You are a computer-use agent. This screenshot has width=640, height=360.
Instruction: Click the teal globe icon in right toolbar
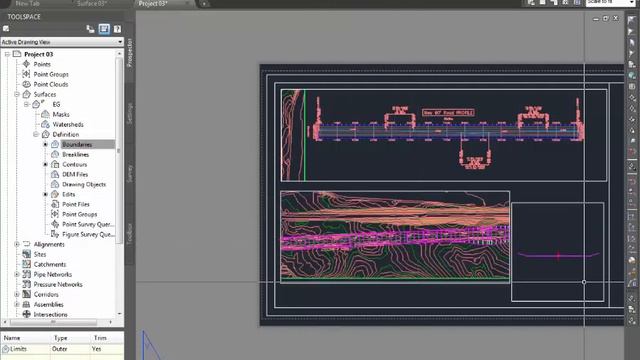[632, 76]
